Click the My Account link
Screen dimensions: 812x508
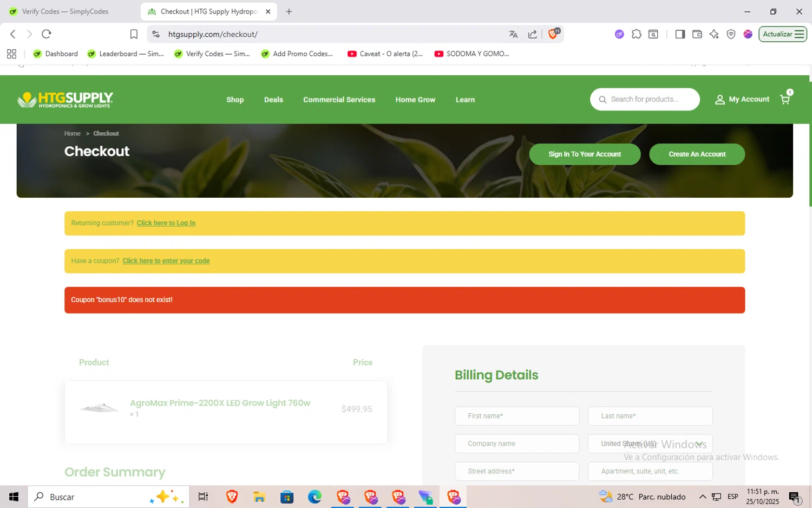pyautogui.click(x=742, y=100)
